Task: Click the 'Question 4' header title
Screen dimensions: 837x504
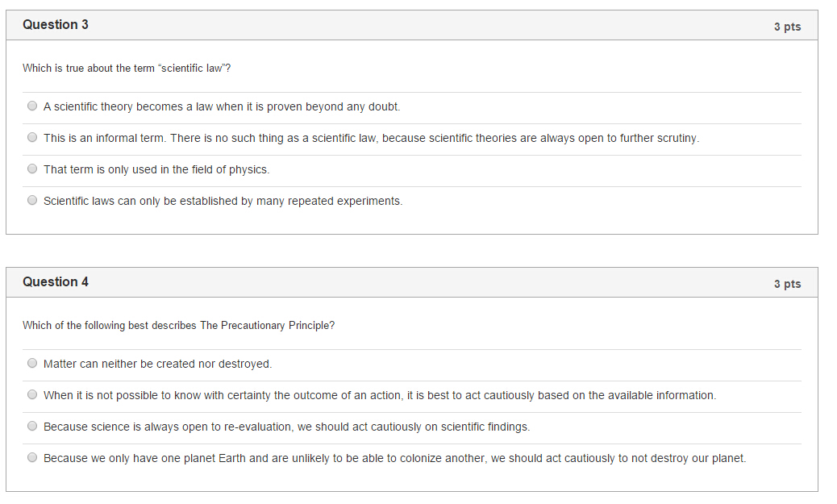Action: click(x=56, y=282)
